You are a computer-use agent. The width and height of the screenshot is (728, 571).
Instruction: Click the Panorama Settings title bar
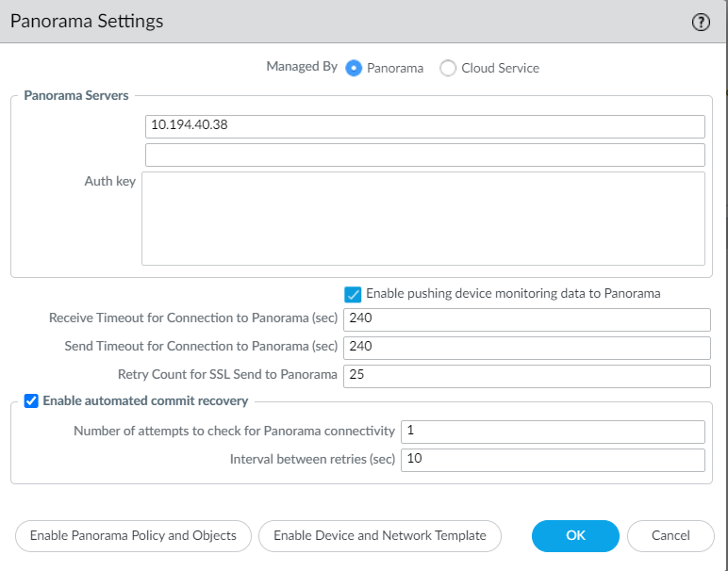[x=283, y=22]
